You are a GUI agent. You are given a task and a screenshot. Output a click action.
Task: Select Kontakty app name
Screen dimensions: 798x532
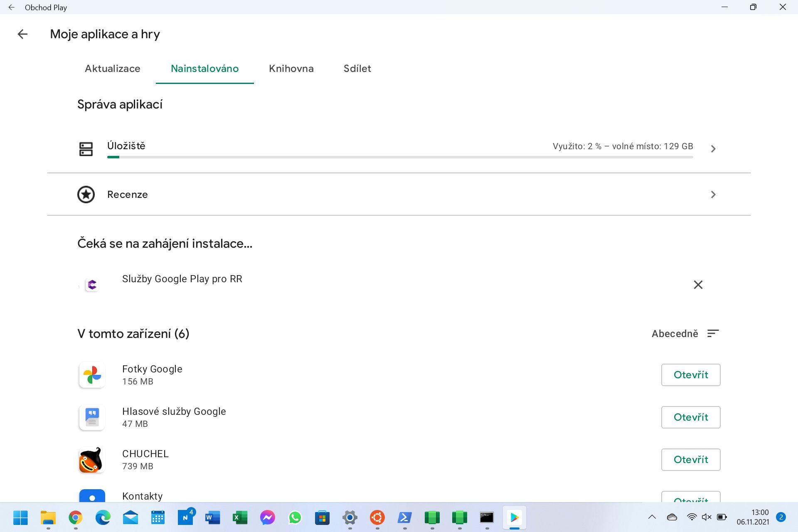coord(143,496)
